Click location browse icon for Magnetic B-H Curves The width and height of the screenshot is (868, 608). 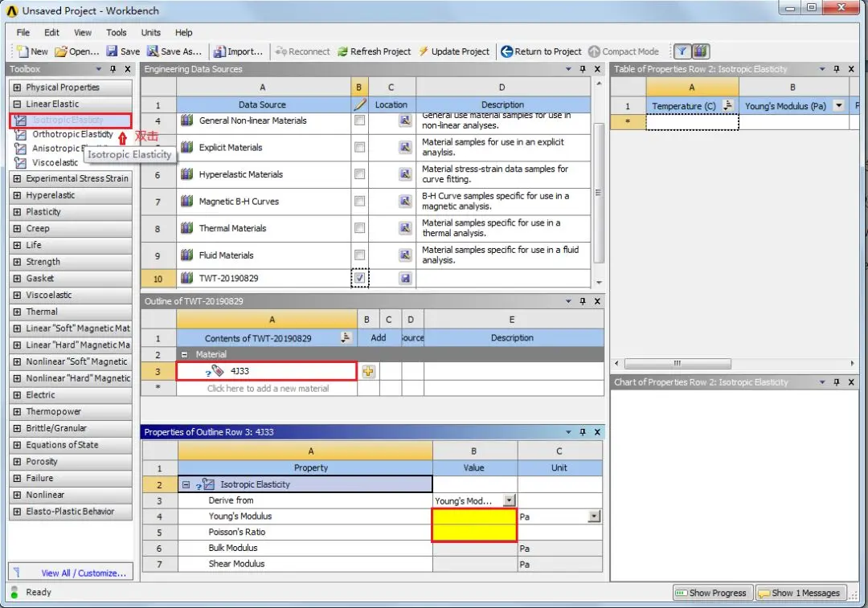click(405, 202)
